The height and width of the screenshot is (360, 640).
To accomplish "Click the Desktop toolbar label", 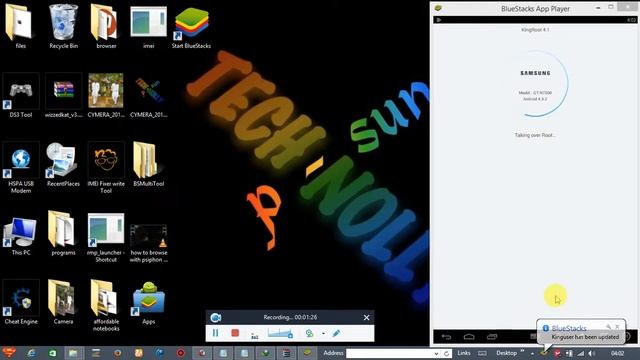I will point(506,353).
